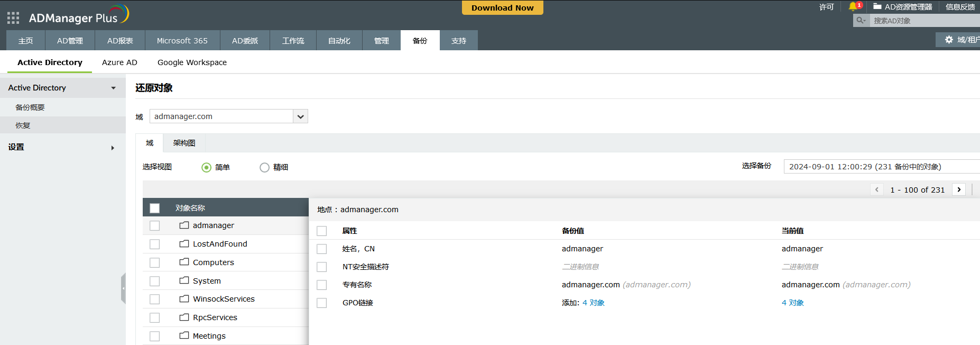Tick the 属性 header select-all checkbox
Screen dimensions: 980x345
click(x=322, y=231)
